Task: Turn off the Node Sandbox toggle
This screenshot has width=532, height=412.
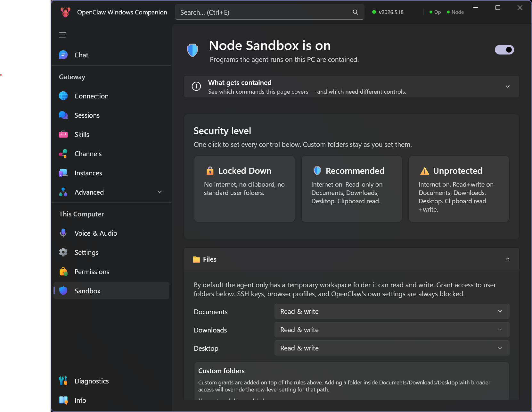Action: coord(504,50)
